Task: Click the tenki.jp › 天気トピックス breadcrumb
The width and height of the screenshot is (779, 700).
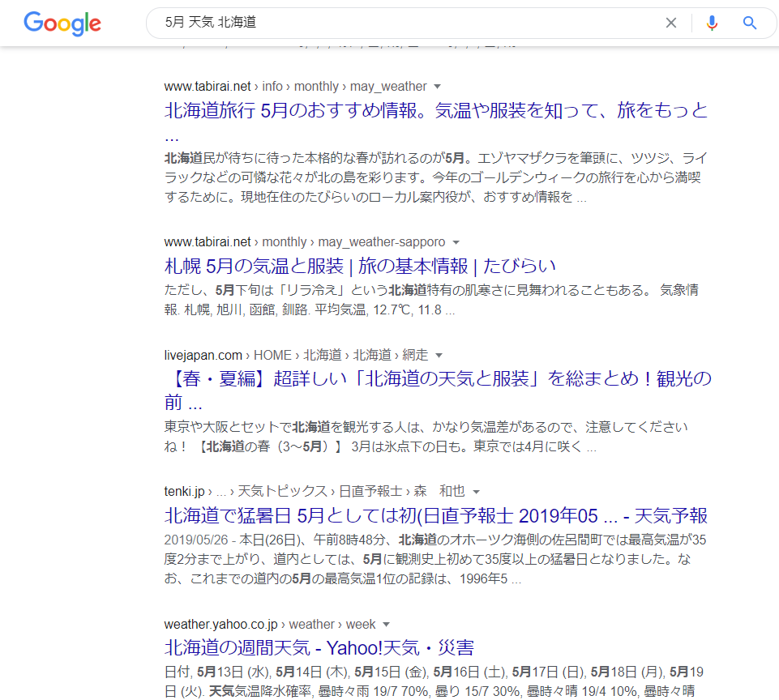Action: (x=315, y=492)
